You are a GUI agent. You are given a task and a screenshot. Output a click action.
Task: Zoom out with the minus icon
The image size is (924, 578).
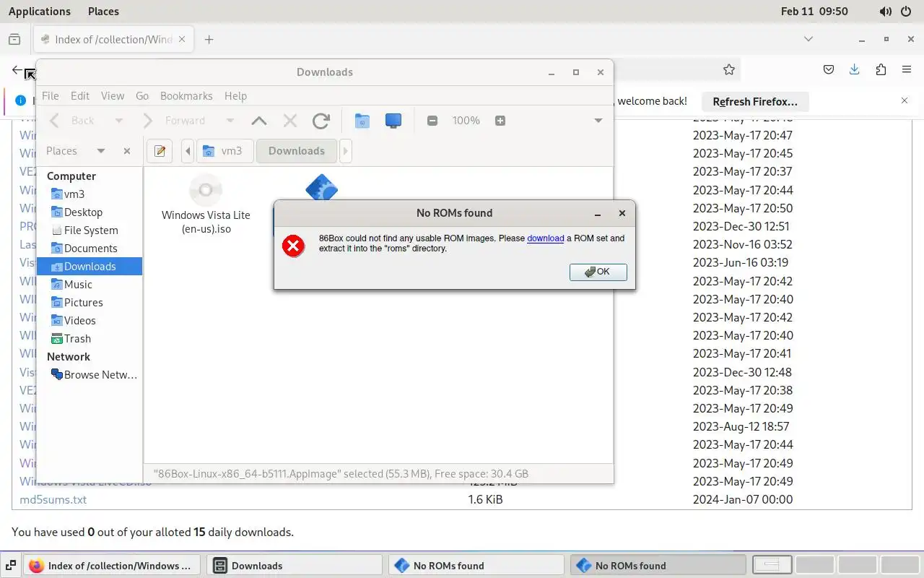tap(432, 121)
